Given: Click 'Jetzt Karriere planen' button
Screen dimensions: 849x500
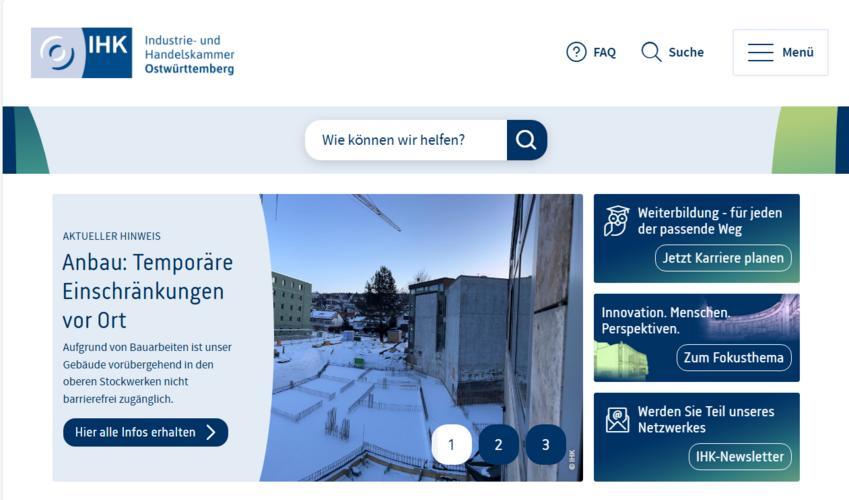Looking at the screenshot, I should pos(723,258).
